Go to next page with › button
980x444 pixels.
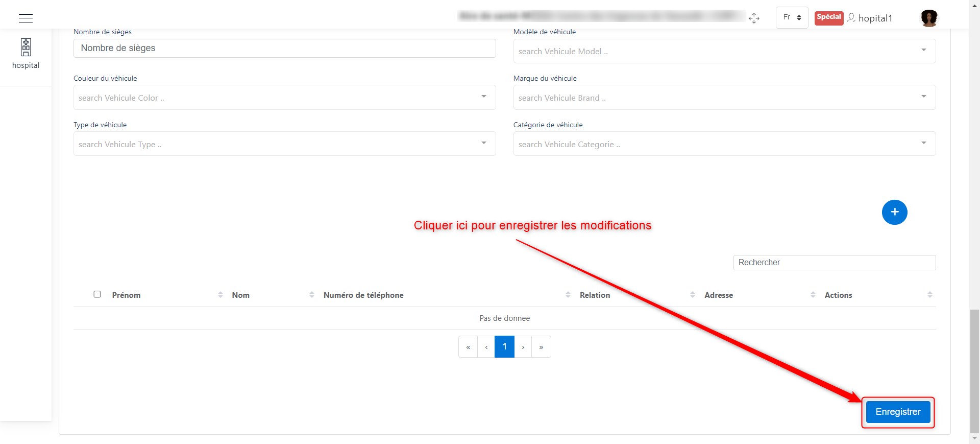pyautogui.click(x=523, y=347)
